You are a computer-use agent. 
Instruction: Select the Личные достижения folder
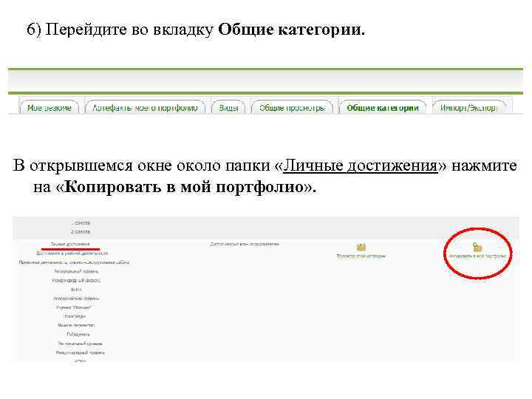coord(70,244)
